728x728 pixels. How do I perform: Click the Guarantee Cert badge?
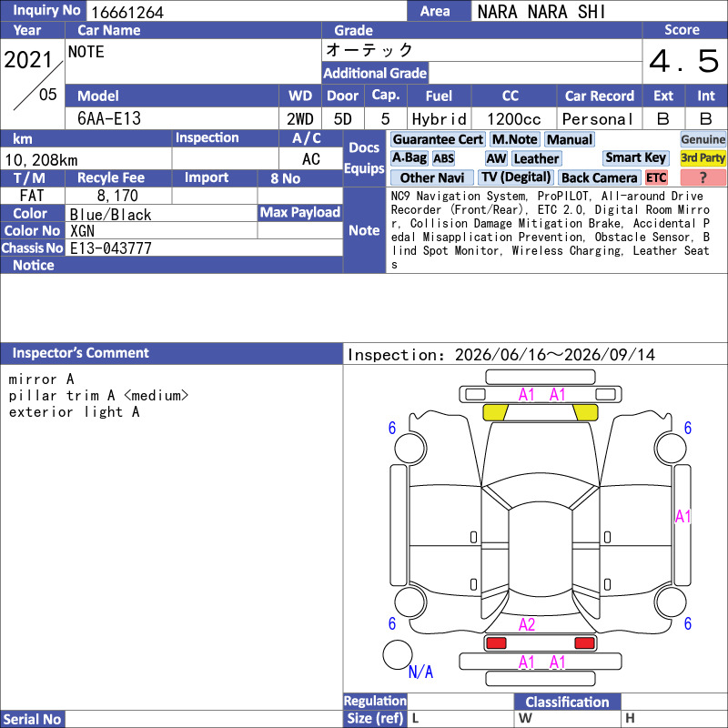[x=438, y=139]
